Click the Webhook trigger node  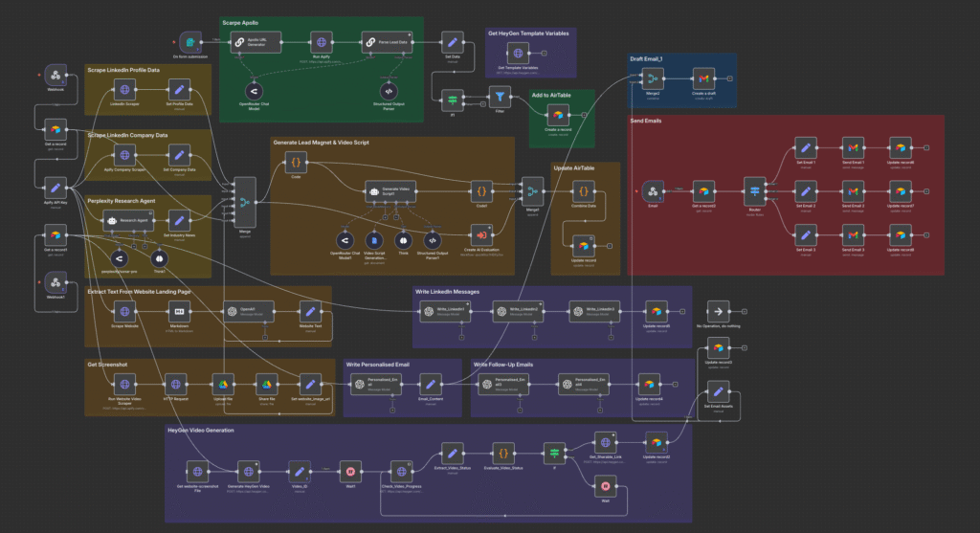pyautogui.click(x=55, y=76)
